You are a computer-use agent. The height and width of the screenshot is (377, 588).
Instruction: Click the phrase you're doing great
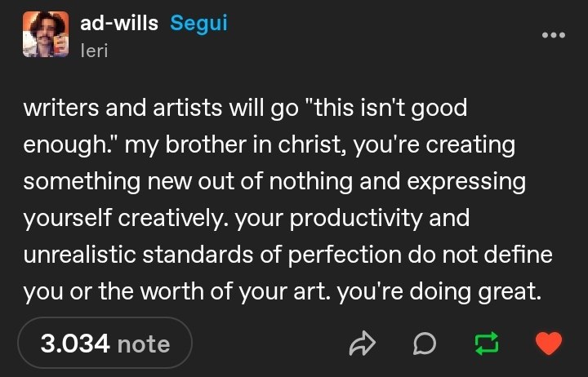[x=439, y=292]
